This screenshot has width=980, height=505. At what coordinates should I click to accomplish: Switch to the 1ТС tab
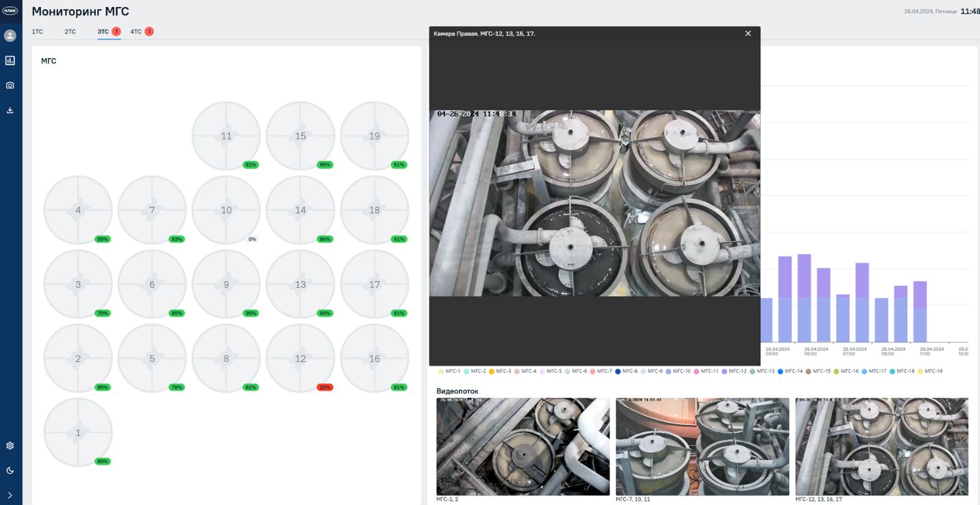pyautogui.click(x=37, y=32)
